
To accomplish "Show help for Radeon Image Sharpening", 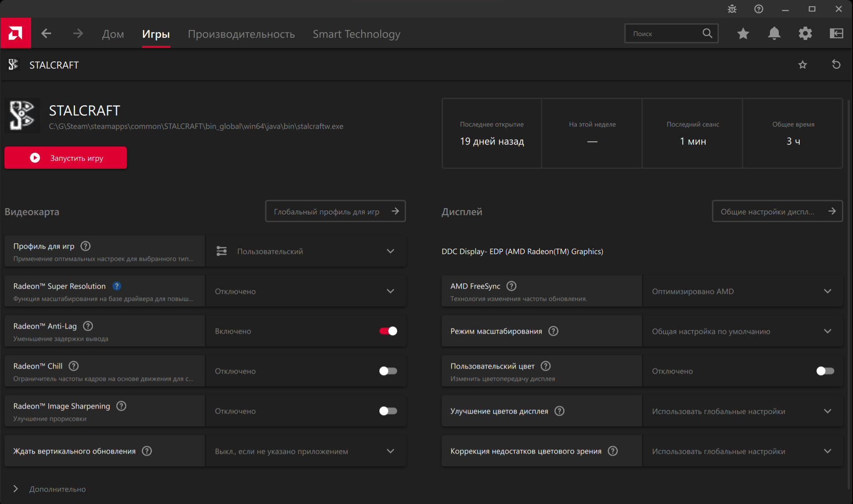I will pyautogui.click(x=121, y=406).
